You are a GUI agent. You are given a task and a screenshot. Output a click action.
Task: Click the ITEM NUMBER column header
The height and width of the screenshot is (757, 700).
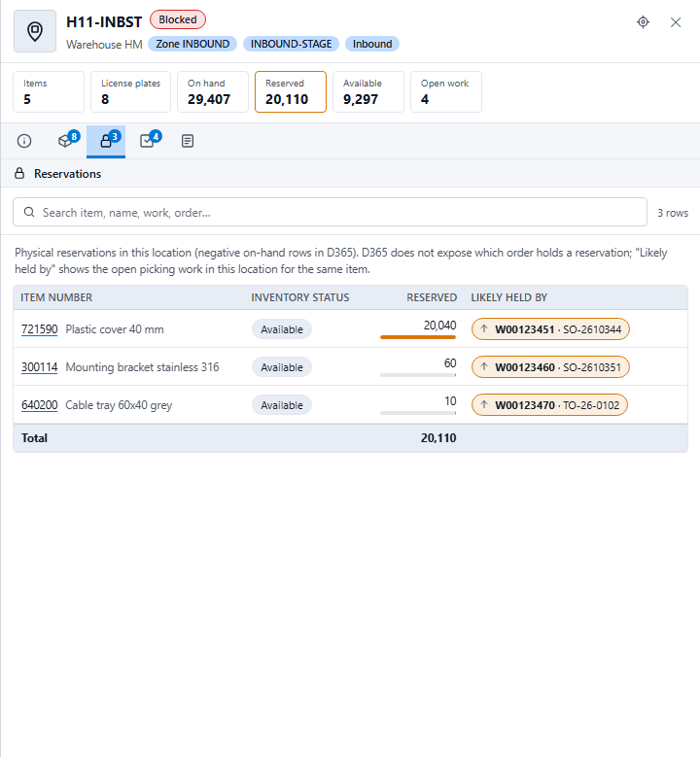click(56, 297)
